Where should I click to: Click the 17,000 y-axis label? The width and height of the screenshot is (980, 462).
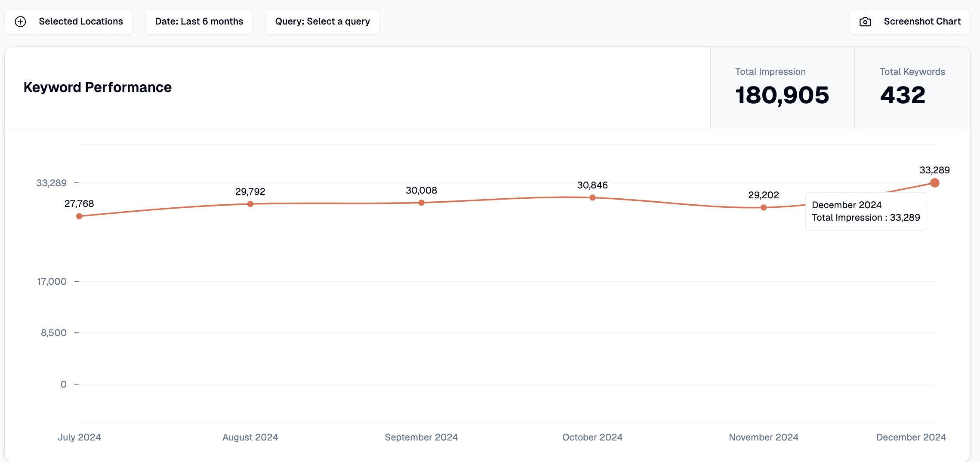52,281
